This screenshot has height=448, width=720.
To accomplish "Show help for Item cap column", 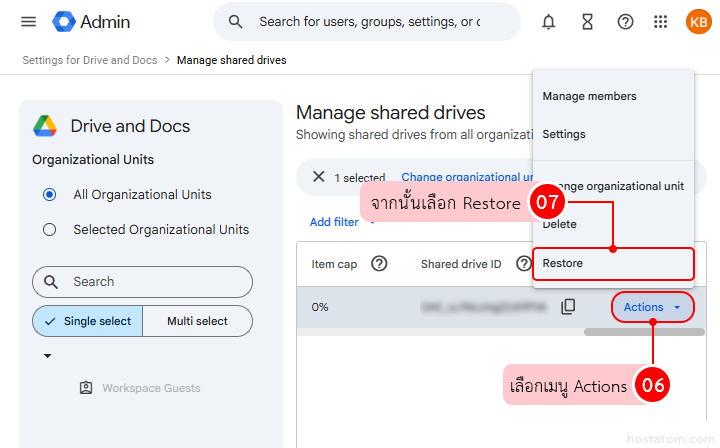I will click(379, 263).
